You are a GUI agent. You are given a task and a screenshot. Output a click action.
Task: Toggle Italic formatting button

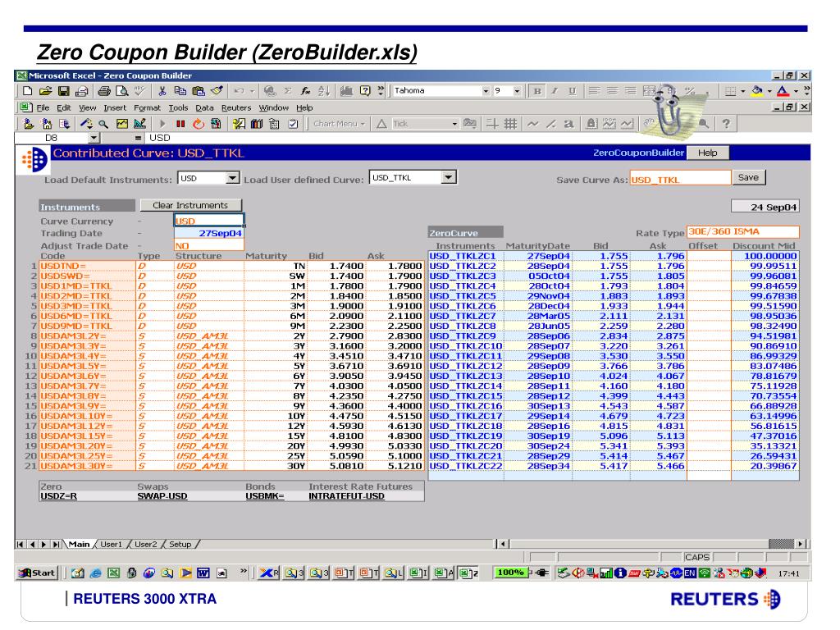(x=555, y=91)
